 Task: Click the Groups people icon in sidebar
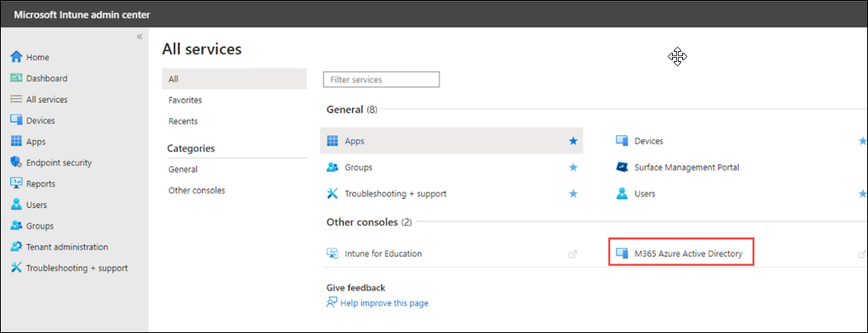(16, 225)
